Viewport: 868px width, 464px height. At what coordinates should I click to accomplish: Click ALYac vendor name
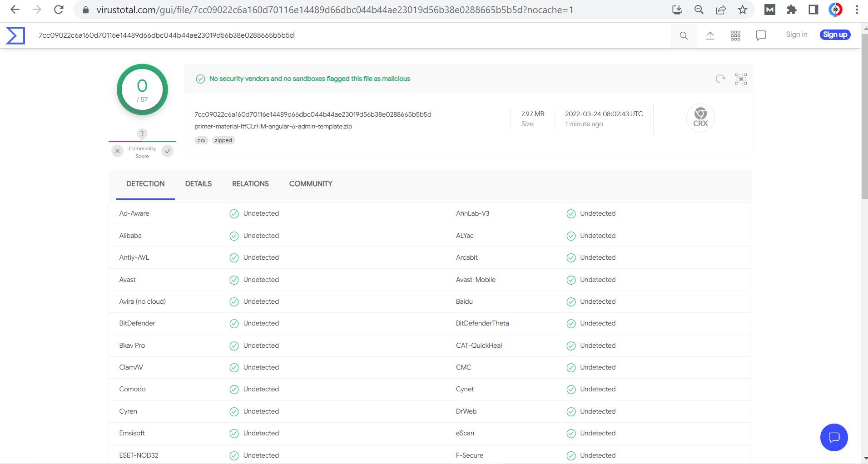tap(465, 236)
